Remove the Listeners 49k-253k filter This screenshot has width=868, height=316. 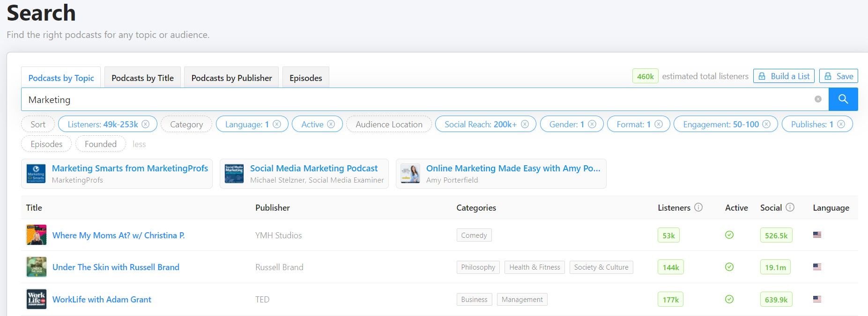pyautogui.click(x=146, y=124)
